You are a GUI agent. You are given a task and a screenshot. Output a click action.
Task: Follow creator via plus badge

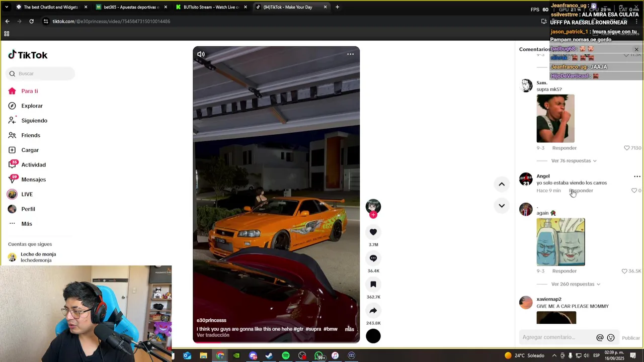pos(373,215)
